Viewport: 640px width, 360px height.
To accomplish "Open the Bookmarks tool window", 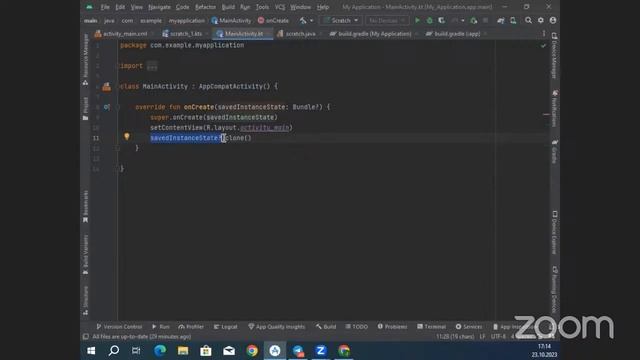I will click(85, 207).
